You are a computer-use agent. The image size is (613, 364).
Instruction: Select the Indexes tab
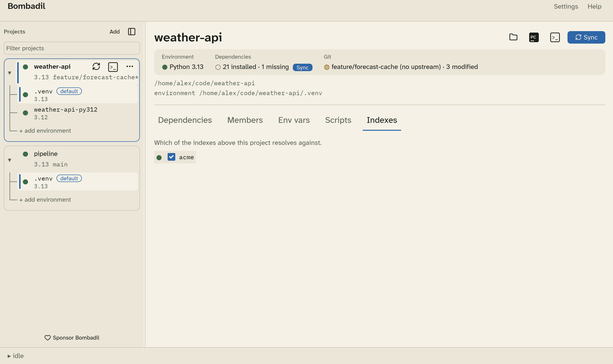(x=382, y=120)
